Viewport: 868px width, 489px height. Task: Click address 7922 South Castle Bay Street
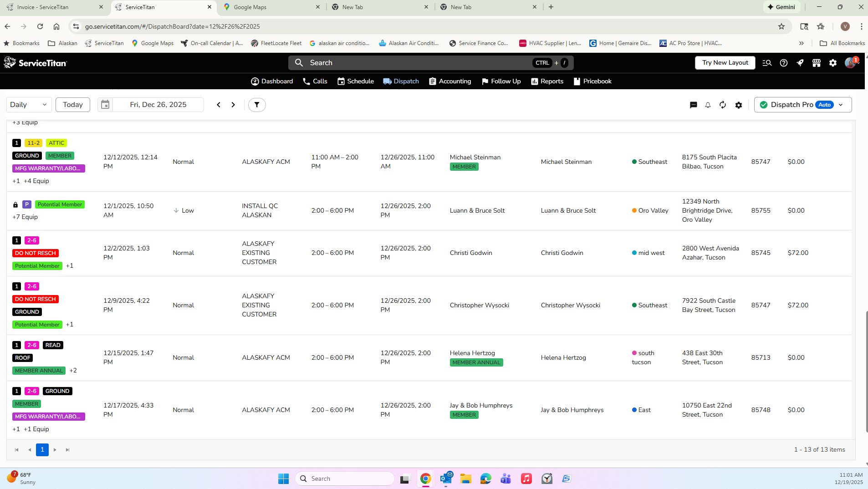click(709, 305)
